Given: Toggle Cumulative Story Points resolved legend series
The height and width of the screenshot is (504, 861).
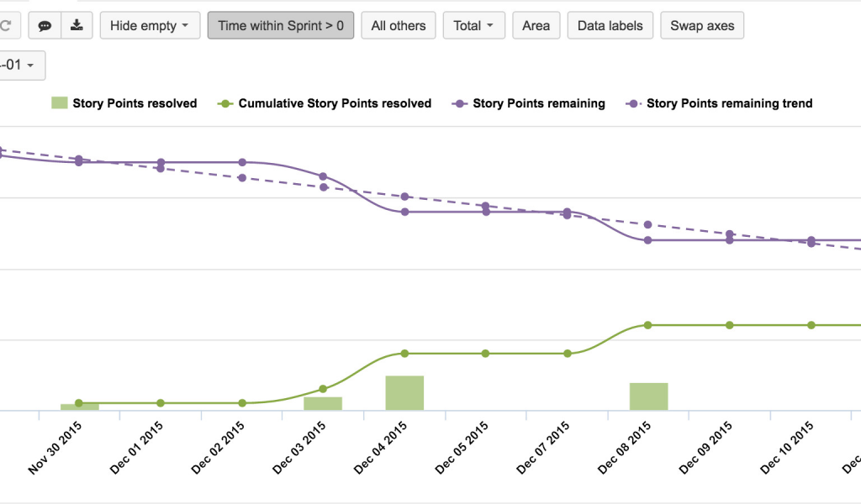Looking at the screenshot, I should 325,103.
